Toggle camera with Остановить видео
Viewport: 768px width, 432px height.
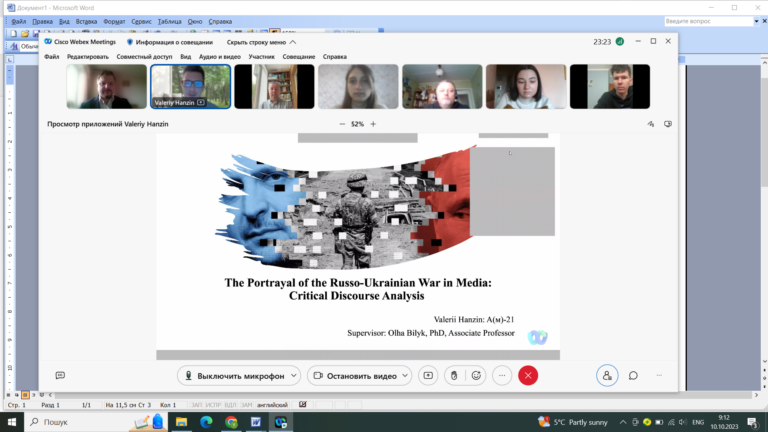click(x=356, y=376)
